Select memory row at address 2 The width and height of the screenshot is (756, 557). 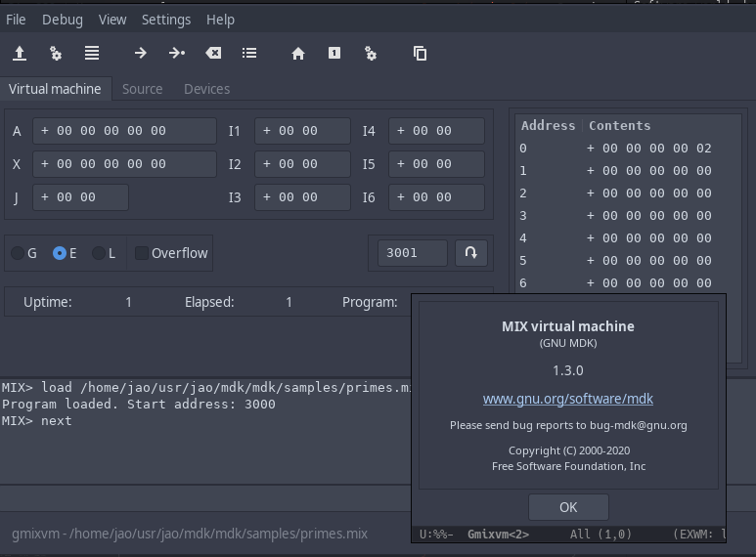(628, 193)
